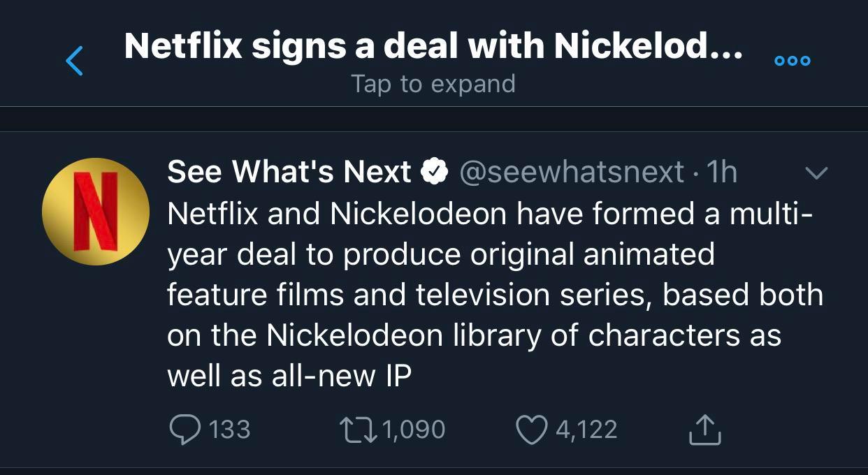Screen dimensions: 868x475
Task: Click the three-dots options icon
Action: point(791,60)
